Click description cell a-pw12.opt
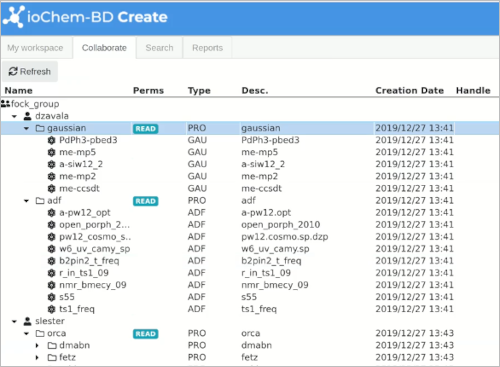The width and height of the screenshot is (500, 367). 266,213
